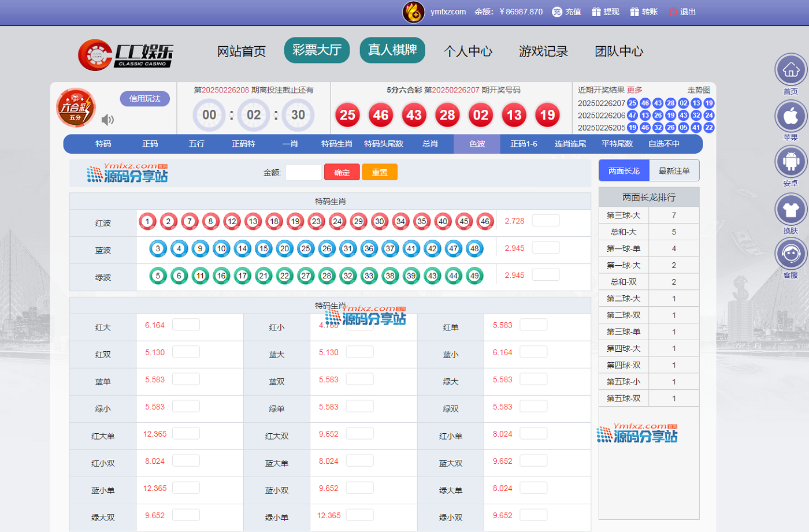The width and height of the screenshot is (809, 532).
Task: Toggle the sound speaker icon
Action: pos(107,120)
